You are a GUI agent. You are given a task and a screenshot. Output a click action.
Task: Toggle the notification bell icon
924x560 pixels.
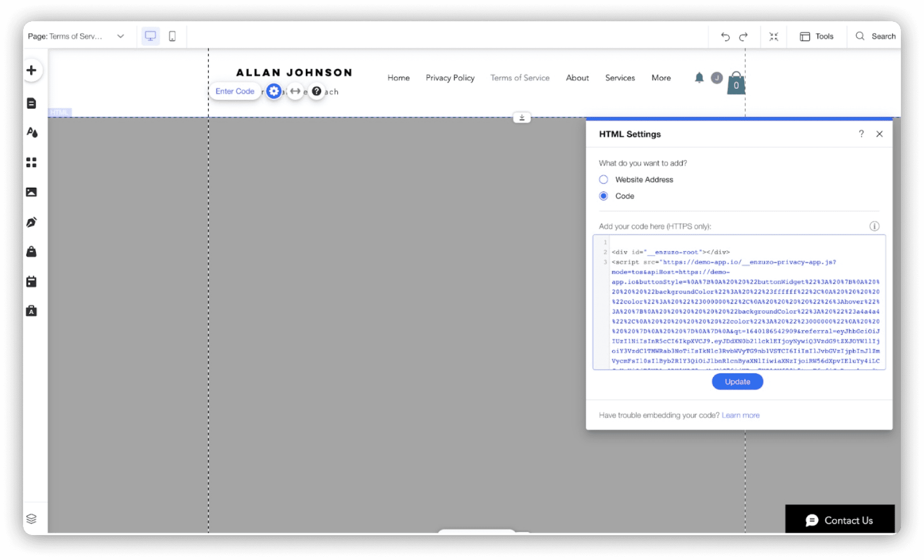699,78
